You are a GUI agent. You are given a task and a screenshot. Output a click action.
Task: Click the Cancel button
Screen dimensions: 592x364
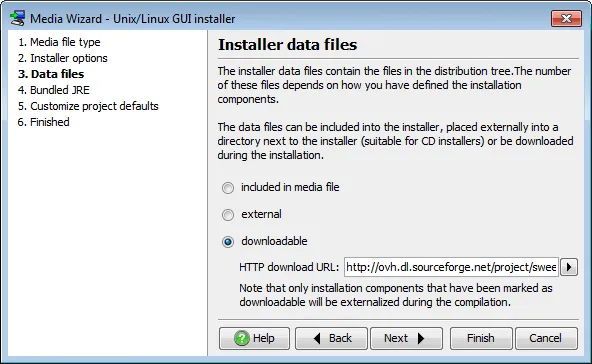(x=546, y=338)
